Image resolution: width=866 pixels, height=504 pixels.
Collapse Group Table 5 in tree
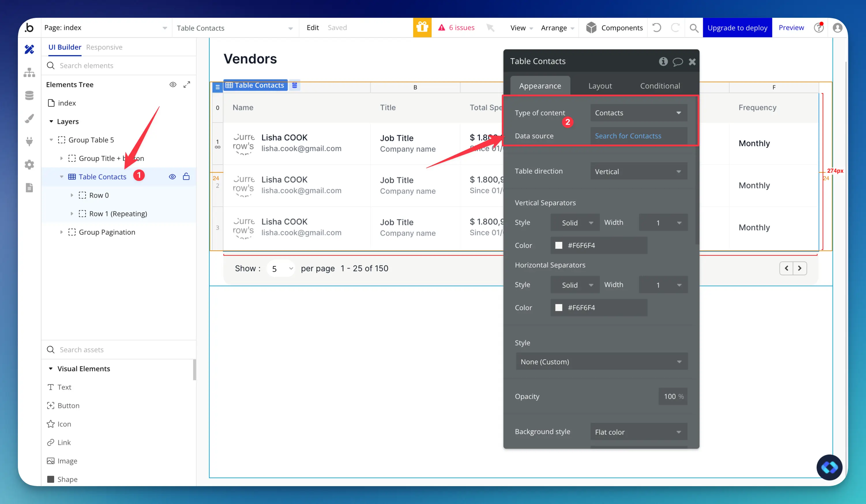tap(51, 140)
